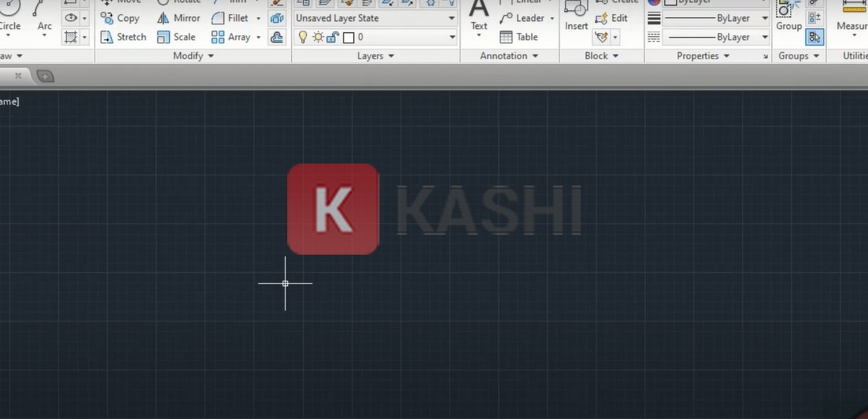Open the Text tool flyout arrow
This screenshot has height=419, width=868.
(x=478, y=36)
